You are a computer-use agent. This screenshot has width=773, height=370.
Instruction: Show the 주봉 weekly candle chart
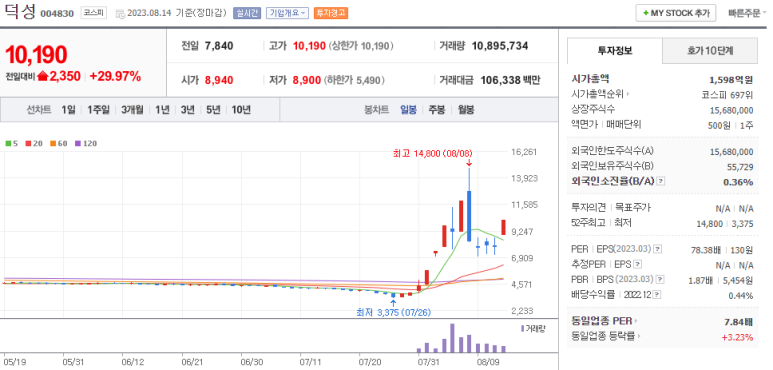click(437, 109)
